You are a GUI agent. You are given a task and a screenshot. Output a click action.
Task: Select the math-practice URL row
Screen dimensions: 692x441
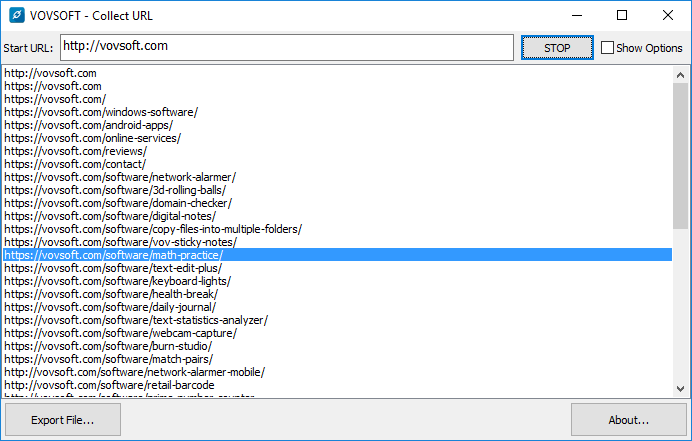click(113, 255)
